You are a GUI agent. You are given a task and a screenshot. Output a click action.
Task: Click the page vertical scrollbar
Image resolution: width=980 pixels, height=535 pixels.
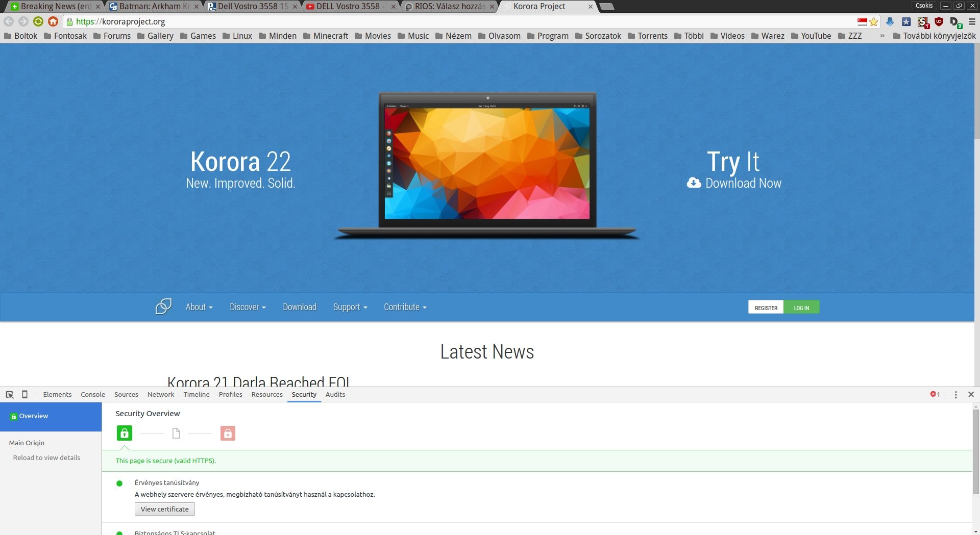tap(977, 92)
